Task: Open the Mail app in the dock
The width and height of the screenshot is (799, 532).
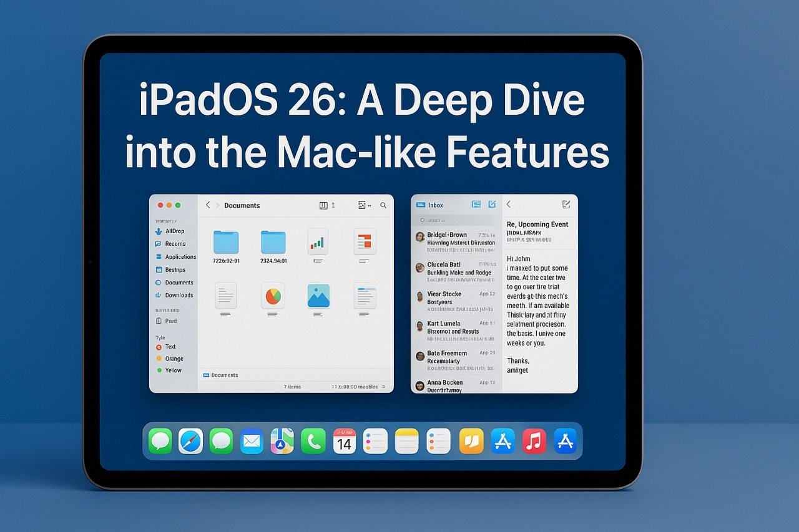Action: pyautogui.click(x=252, y=441)
